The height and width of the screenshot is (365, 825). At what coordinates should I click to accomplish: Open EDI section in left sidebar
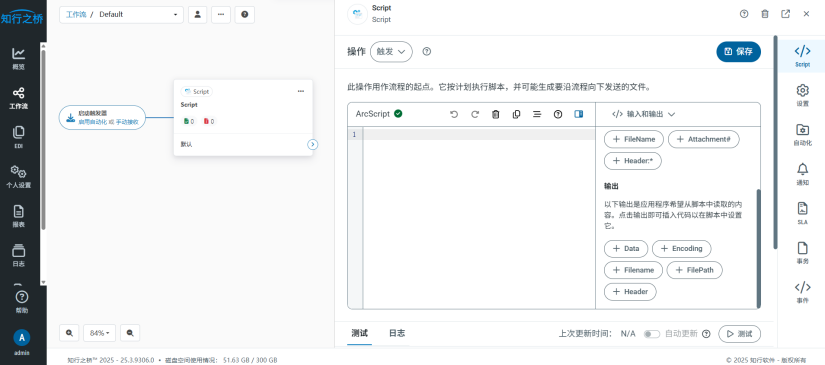pyautogui.click(x=18, y=137)
